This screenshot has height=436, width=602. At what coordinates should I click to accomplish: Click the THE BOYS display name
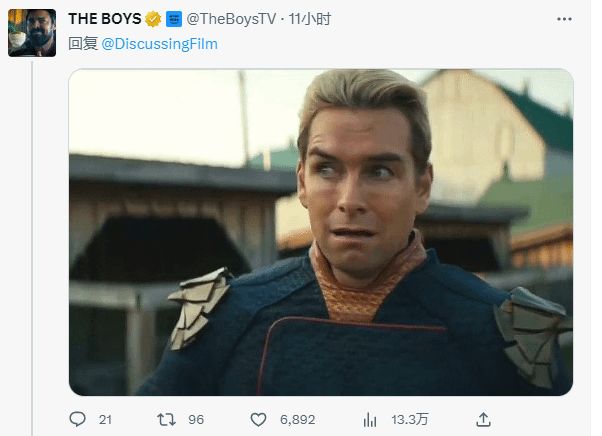tap(104, 19)
